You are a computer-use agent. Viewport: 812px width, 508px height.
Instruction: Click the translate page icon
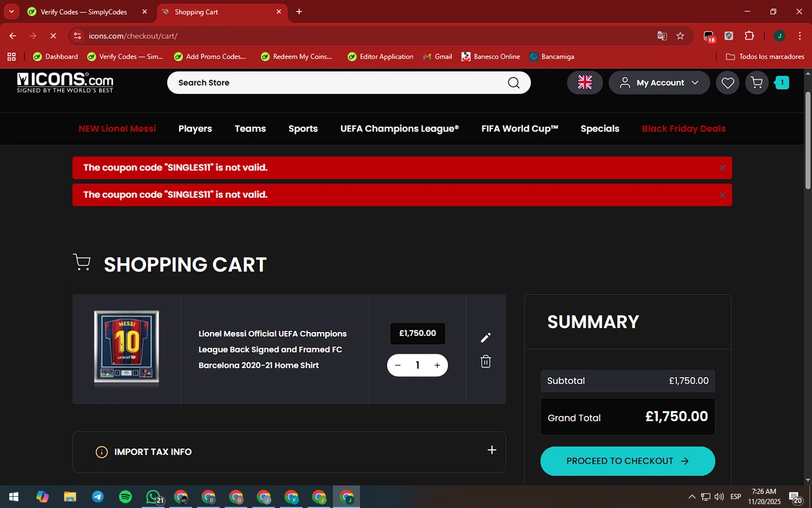[x=662, y=36]
